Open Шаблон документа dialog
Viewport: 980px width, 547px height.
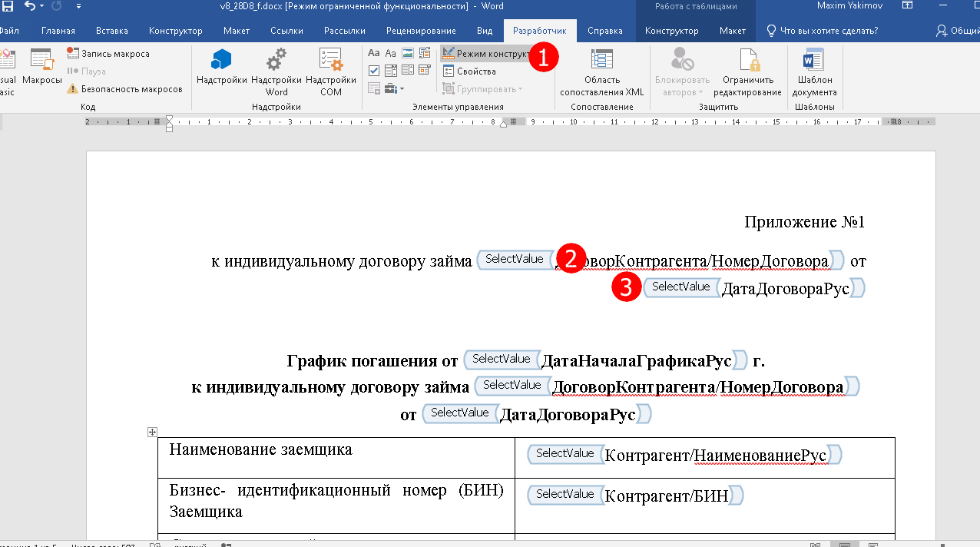click(x=815, y=71)
